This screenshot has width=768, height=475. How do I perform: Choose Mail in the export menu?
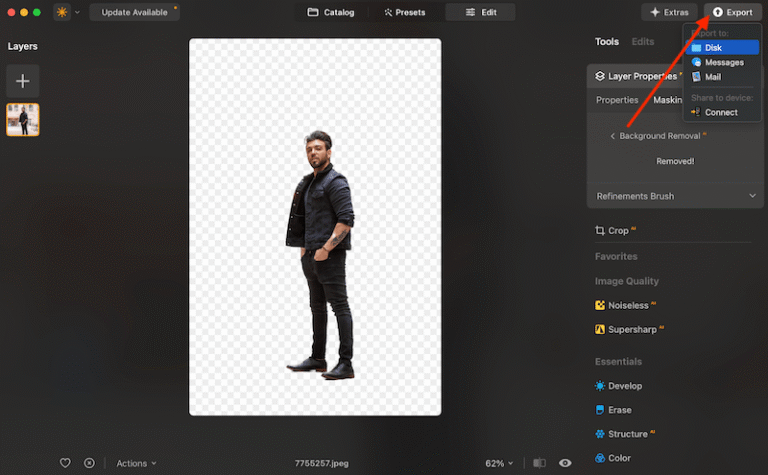coord(722,77)
